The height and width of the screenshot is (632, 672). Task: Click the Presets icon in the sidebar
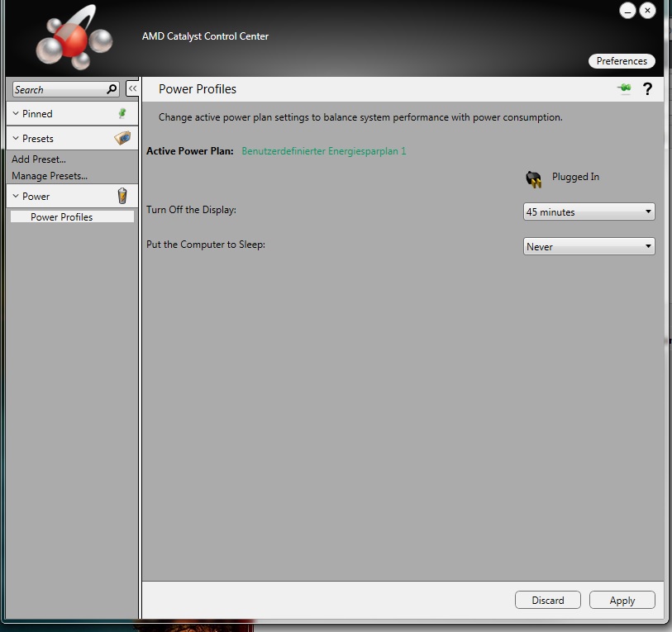tap(122, 138)
